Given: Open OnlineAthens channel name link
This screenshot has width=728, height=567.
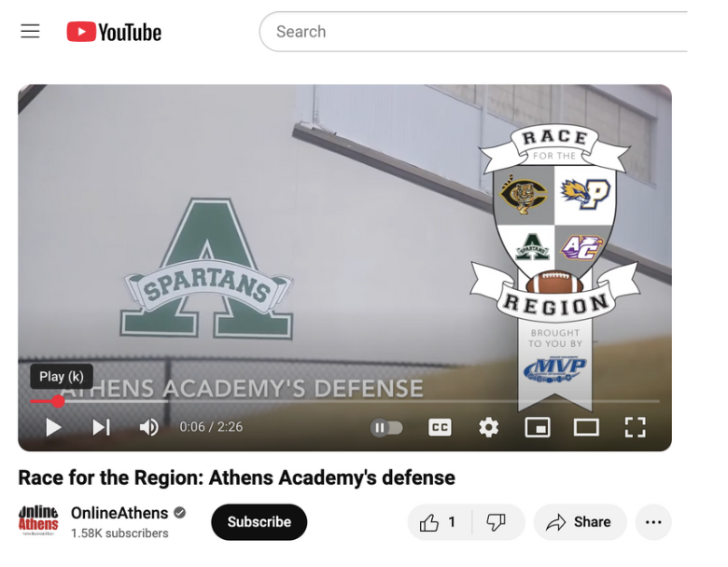Looking at the screenshot, I should pos(119,513).
